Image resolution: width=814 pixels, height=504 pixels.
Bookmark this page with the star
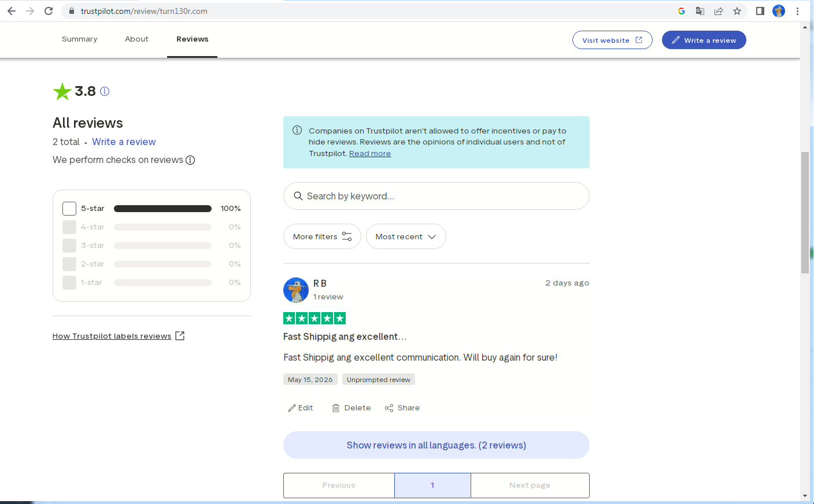tap(737, 11)
